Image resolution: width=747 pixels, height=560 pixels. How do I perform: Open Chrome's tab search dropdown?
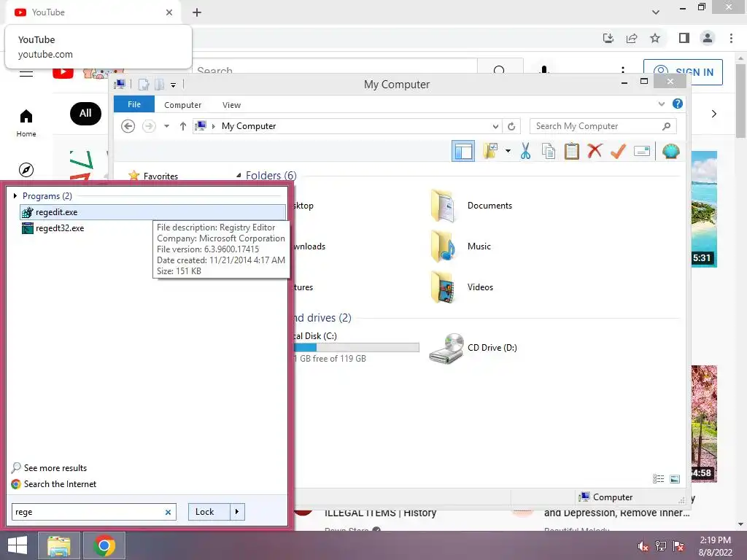pos(656,12)
